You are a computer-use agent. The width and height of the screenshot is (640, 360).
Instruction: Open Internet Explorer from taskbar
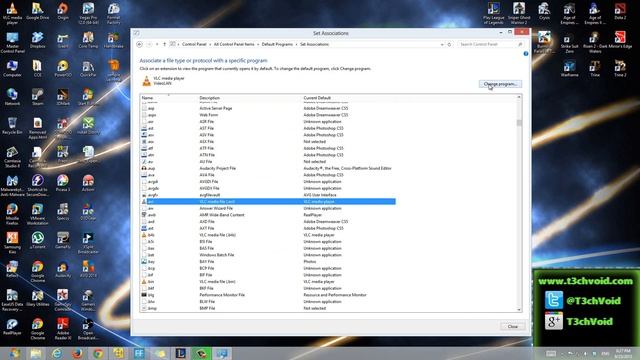point(57,353)
